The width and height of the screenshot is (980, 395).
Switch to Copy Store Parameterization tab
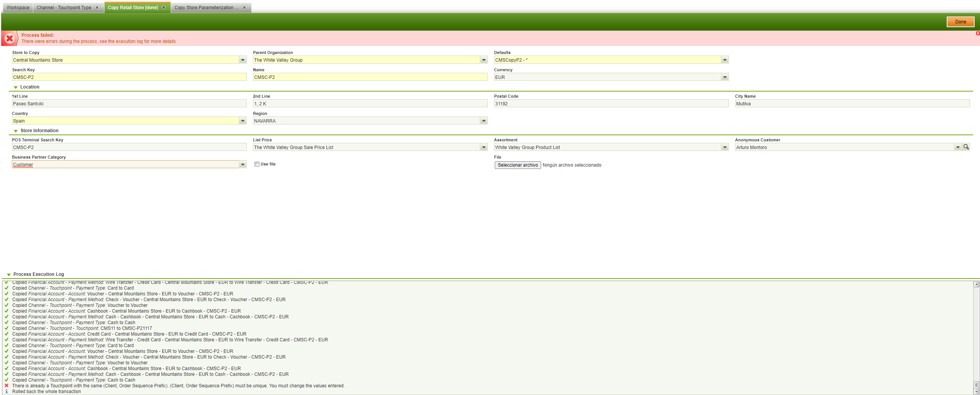pos(206,8)
